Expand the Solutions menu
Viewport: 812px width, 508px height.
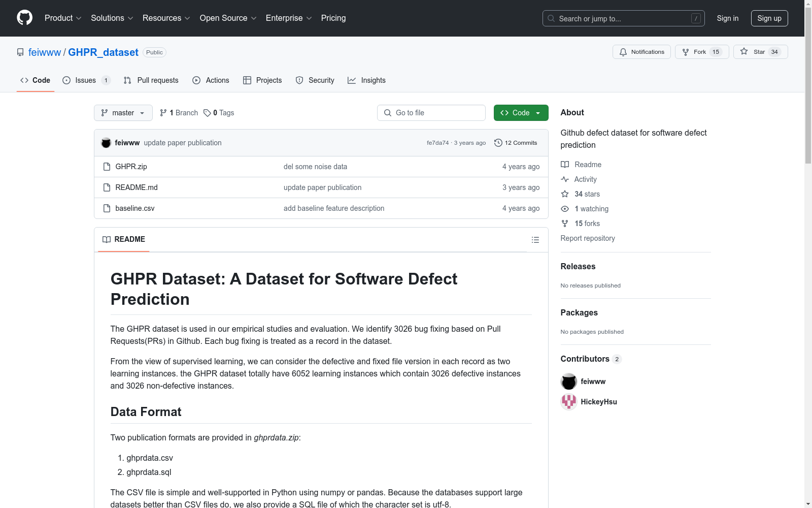(112, 18)
